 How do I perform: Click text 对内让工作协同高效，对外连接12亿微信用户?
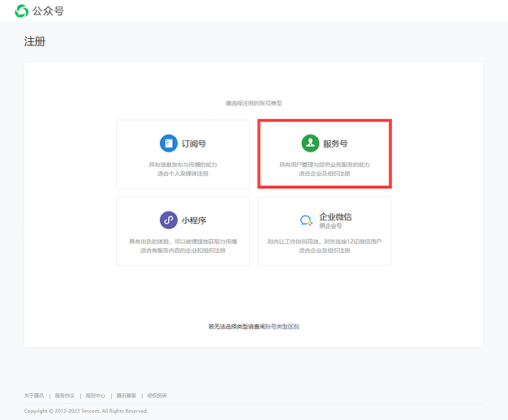click(325, 242)
